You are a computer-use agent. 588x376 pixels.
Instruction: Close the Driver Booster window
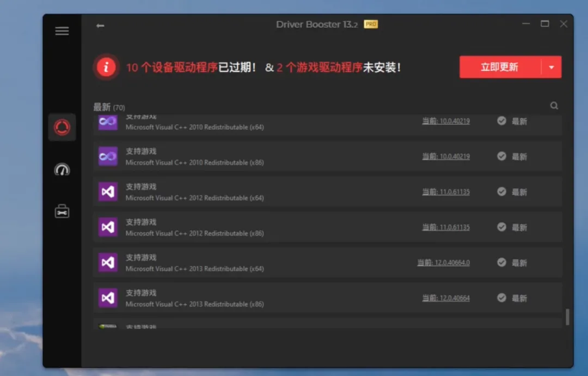[x=563, y=24]
